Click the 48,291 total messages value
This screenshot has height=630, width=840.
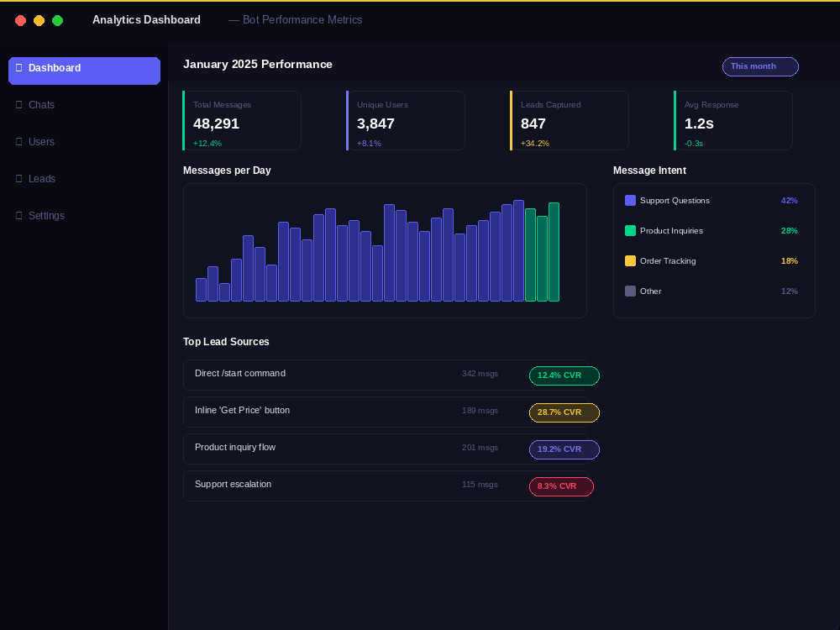click(x=216, y=123)
